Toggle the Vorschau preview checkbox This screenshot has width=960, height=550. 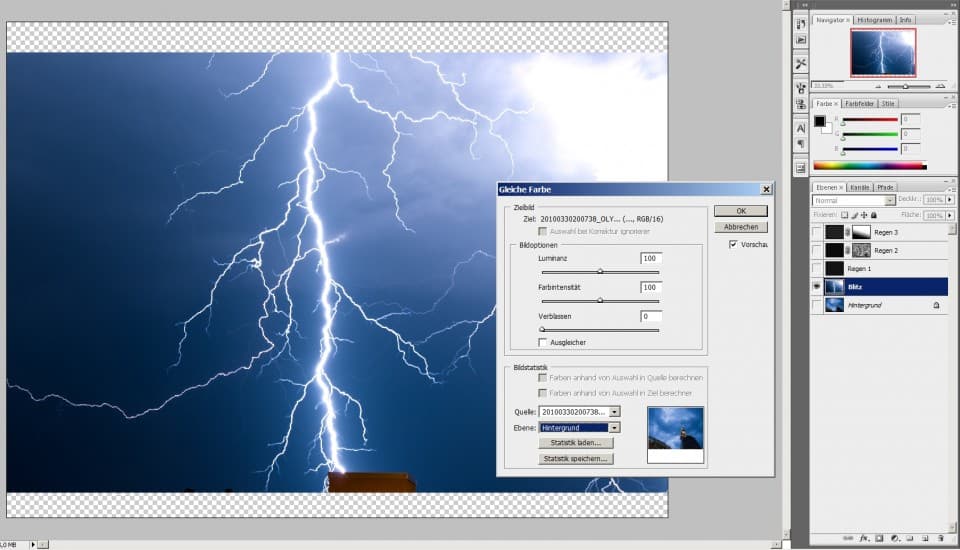coord(733,244)
